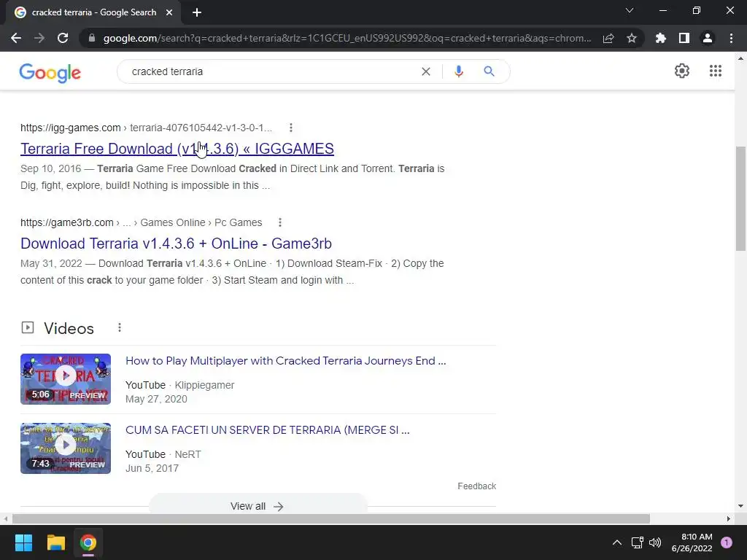Open the Chrome profile menu
Image resolution: width=747 pixels, height=560 pixels.
click(708, 38)
